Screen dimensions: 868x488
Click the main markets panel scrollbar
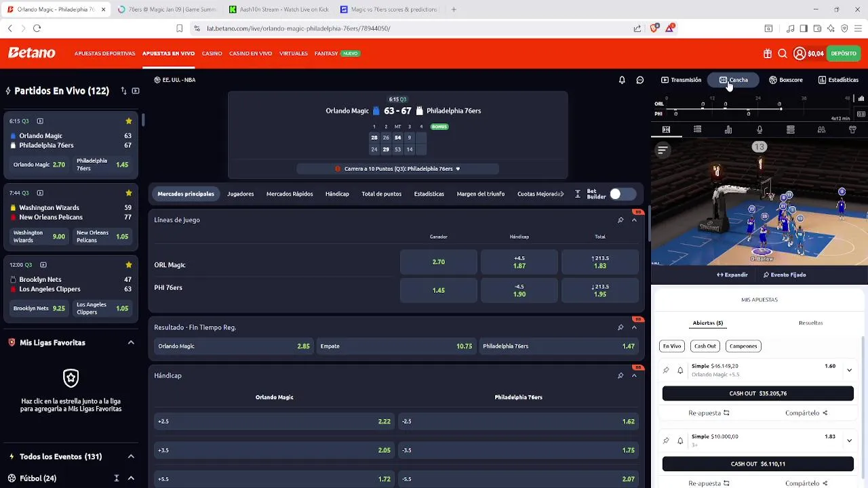649,222
